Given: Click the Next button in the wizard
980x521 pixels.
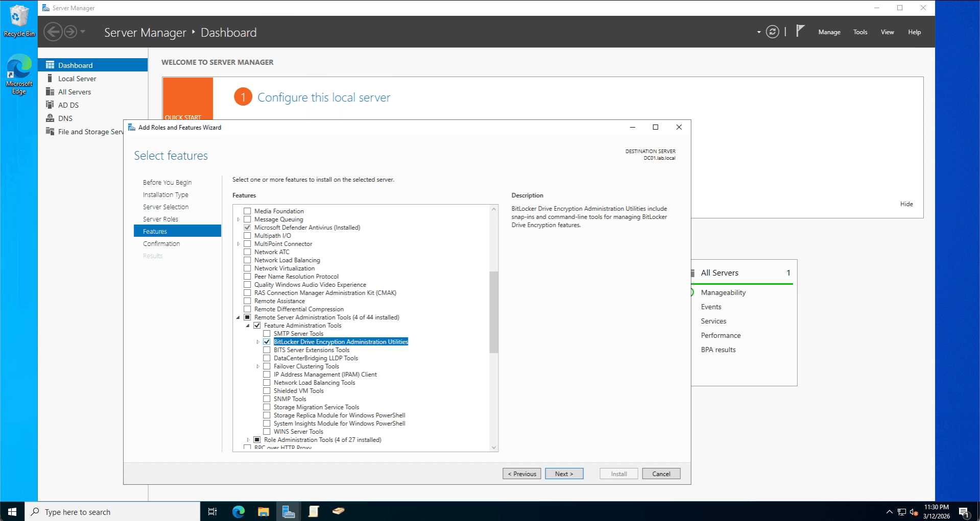Looking at the screenshot, I should coord(564,474).
